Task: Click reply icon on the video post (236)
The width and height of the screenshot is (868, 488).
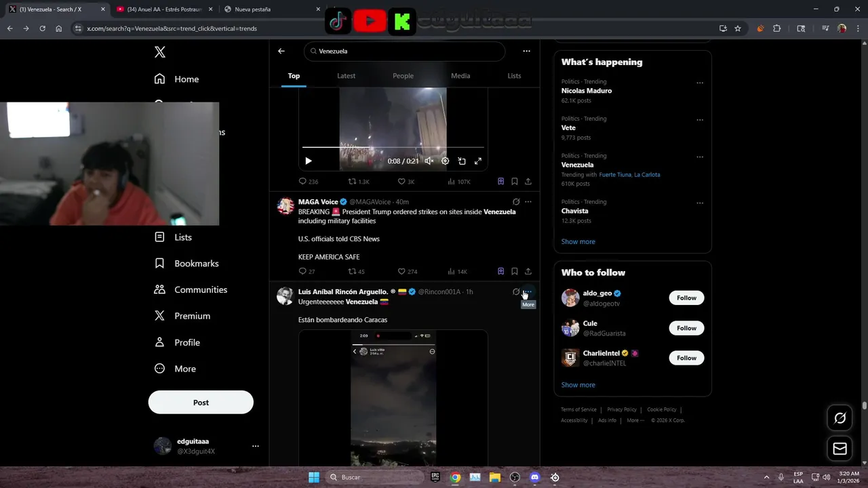Action: [302, 182]
